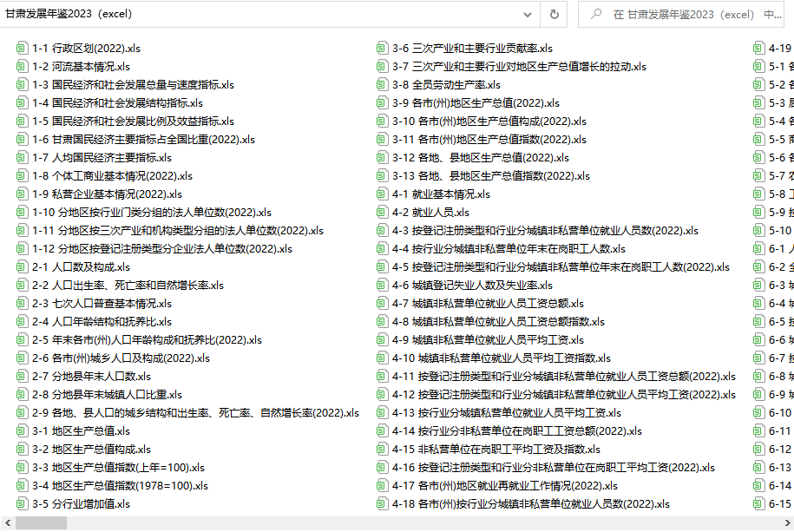This screenshot has height=532, width=794.
Task: Click the horizontal scrollbar thumb
Action: [x=41, y=522]
